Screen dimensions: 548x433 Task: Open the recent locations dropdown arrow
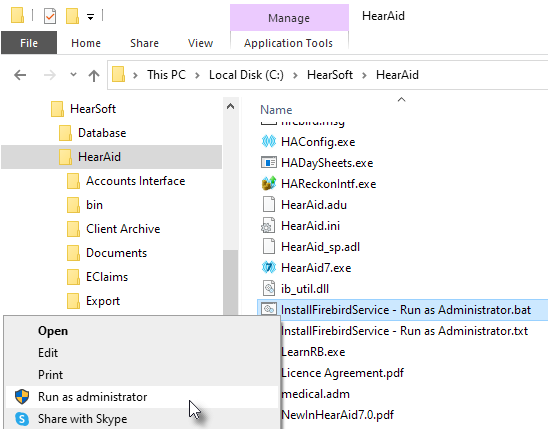(x=73, y=74)
